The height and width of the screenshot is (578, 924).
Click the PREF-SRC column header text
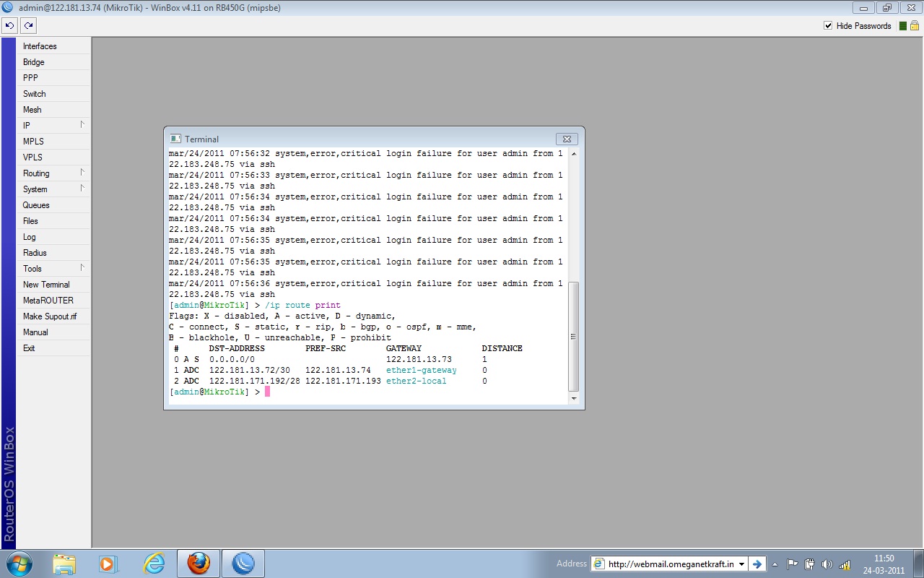[x=326, y=348]
